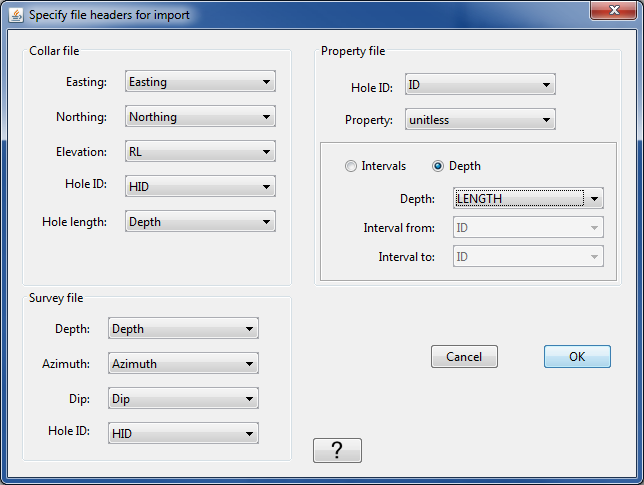Open the Survey file Hole ID dropdown
Screen dimensions: 644x485
click(x=183, y=433)
